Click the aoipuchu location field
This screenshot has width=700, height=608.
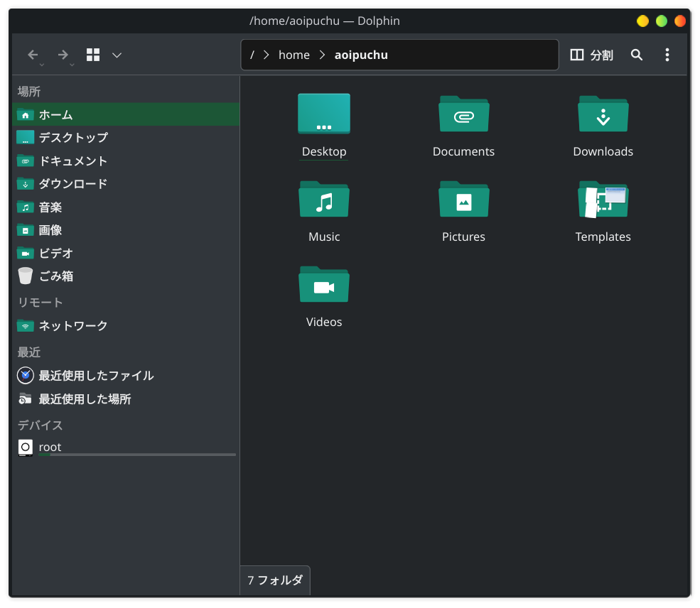(361, 55)
